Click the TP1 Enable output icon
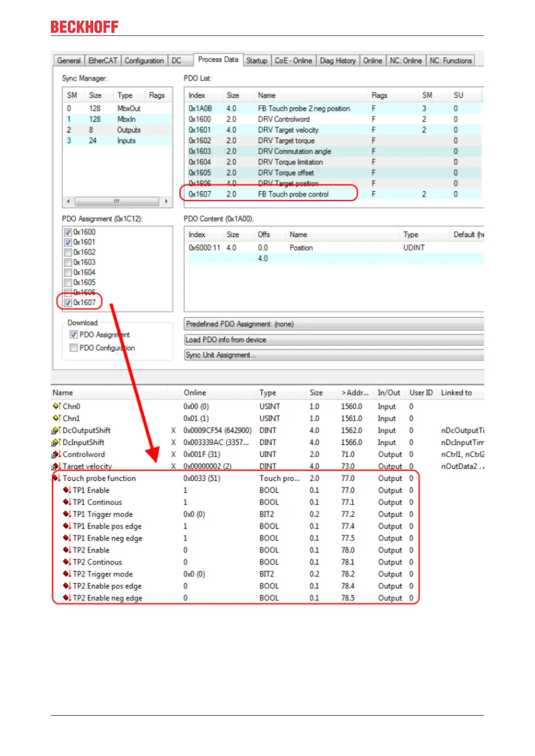This screenshot has height=756, width=535. (x=67, y=490)
